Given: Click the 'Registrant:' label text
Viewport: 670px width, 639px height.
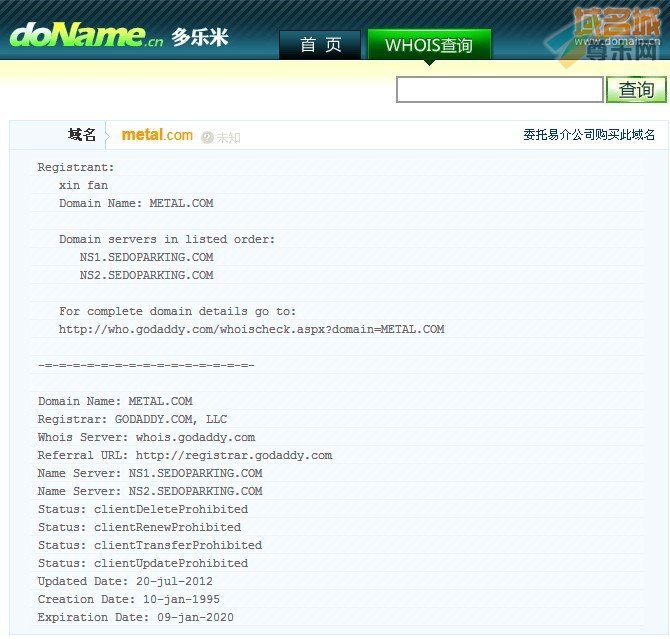Looking at the screenshot, I should coord(76,167).
